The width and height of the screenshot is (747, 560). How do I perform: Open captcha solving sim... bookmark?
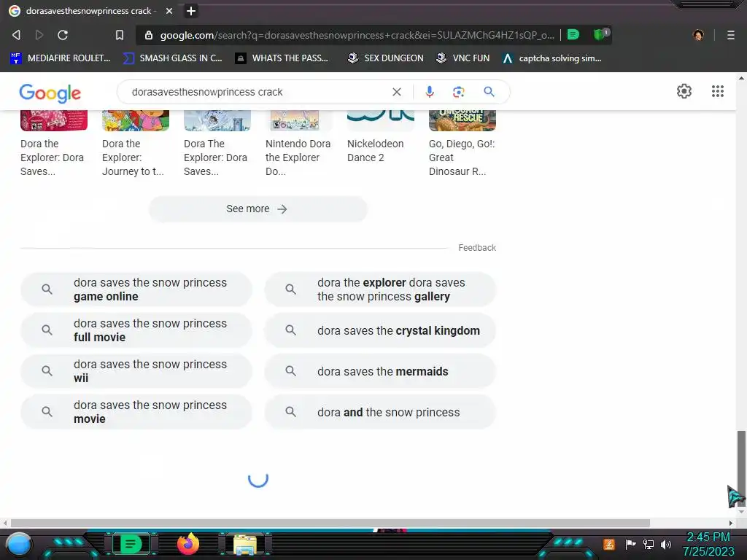(553, 58)
